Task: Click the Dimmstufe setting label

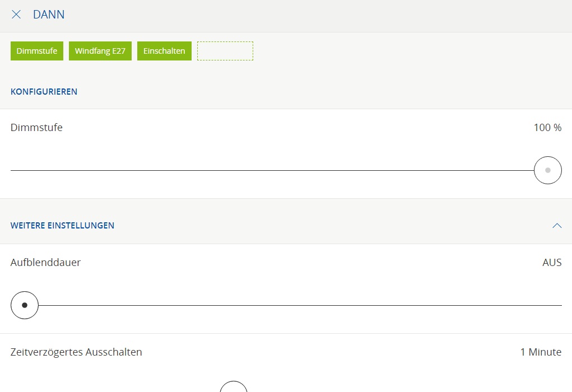Action: pyautogui.click(x=36, y=128)
